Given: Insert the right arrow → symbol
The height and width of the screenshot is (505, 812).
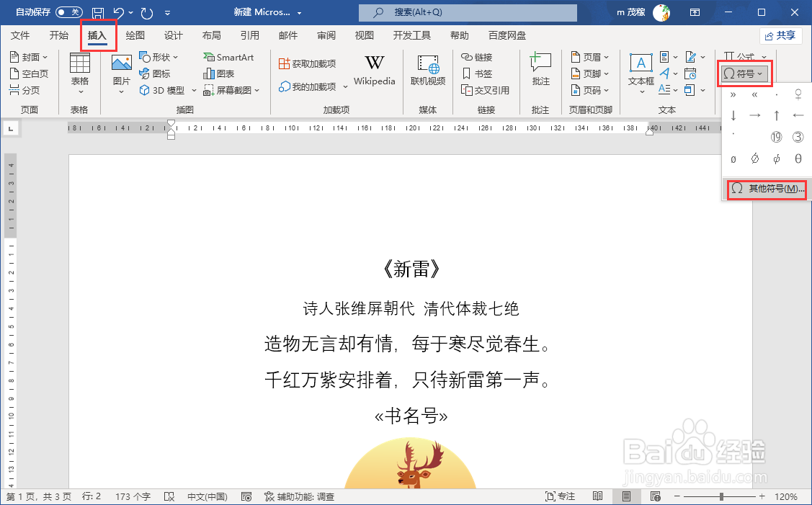Looking at the screenshot, I should coord(754,115).
